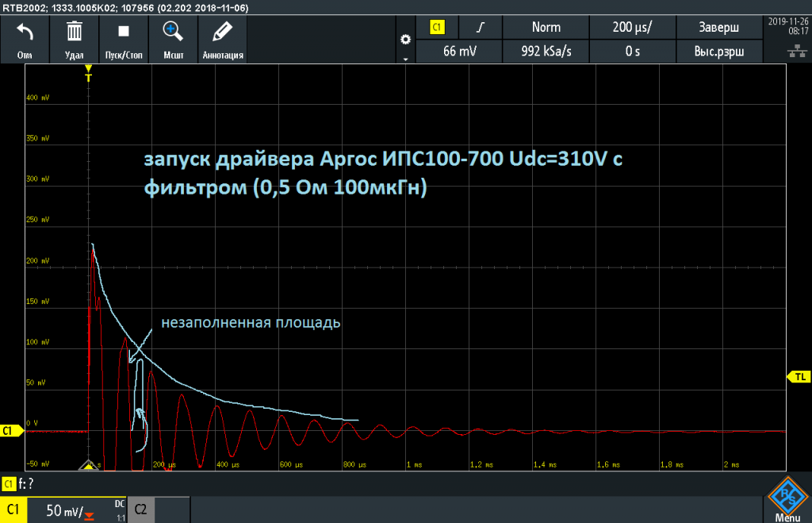Open the Выс.рзрш acquisition mode selector

(x=718, y=52)
